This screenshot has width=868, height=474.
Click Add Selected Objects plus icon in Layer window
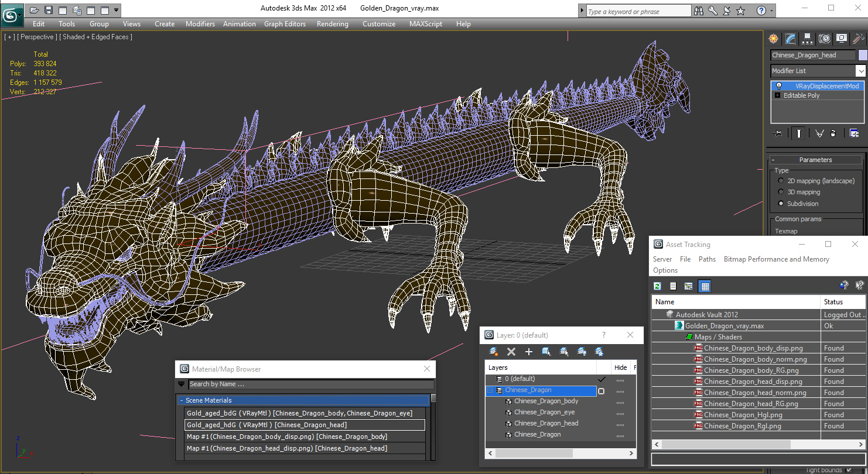529,352
